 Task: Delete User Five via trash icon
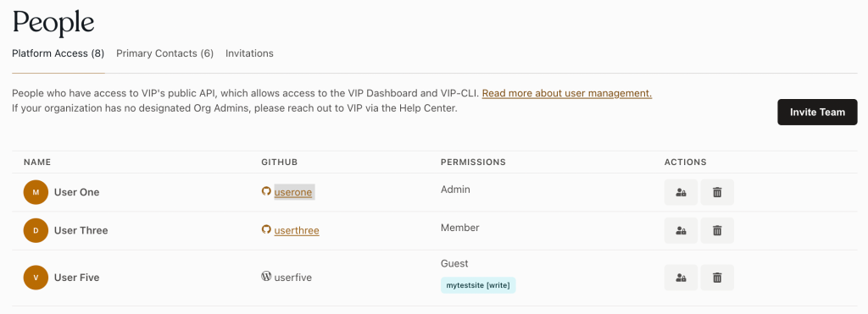click(x=717, y=278)
